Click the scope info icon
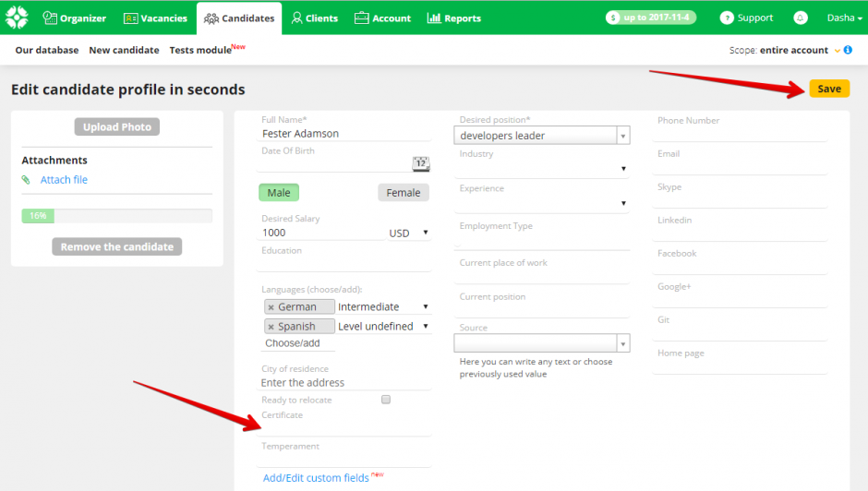Screen dimensions: 868x491 coord(848,50)
